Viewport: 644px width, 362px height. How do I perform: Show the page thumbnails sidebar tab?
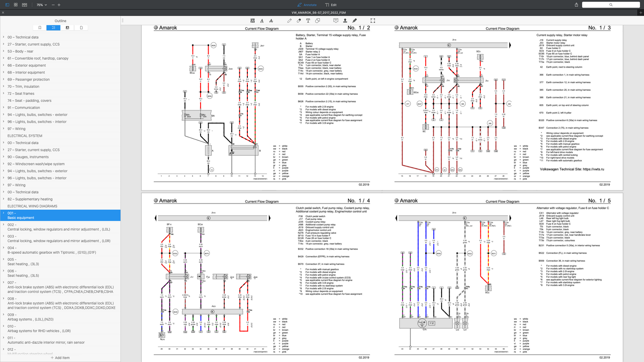[x=81, y=28]
